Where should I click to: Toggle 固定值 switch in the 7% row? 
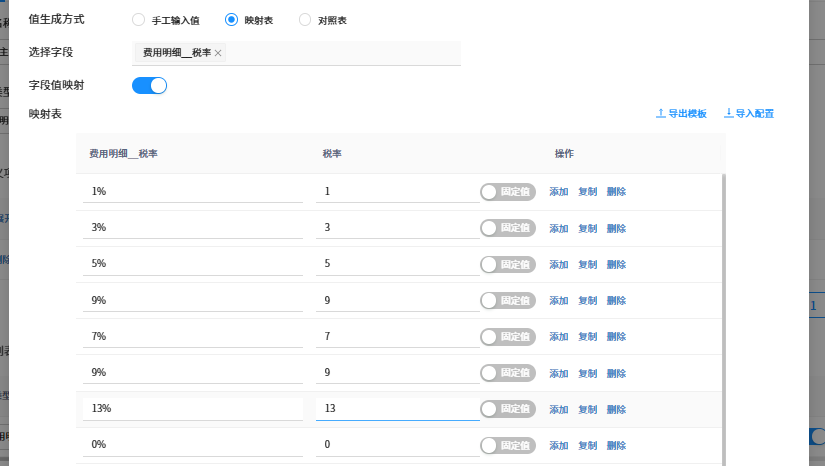508,337
